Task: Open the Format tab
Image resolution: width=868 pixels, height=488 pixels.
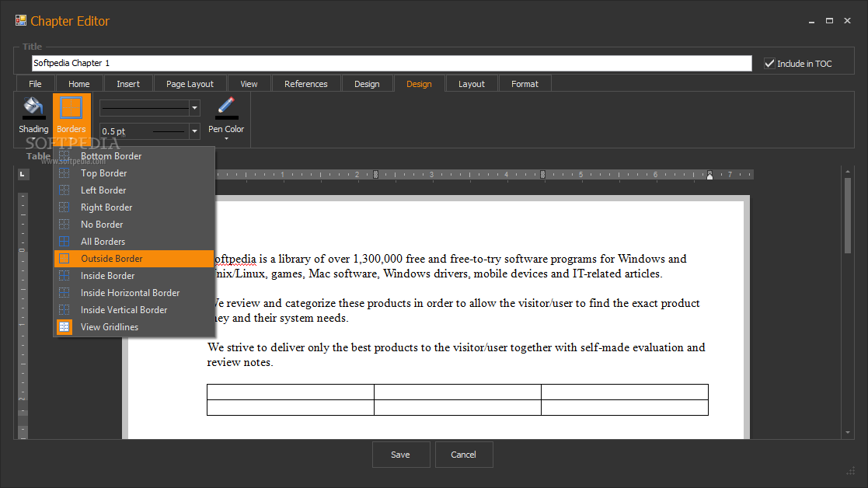Action: click(x=525, y=84)
